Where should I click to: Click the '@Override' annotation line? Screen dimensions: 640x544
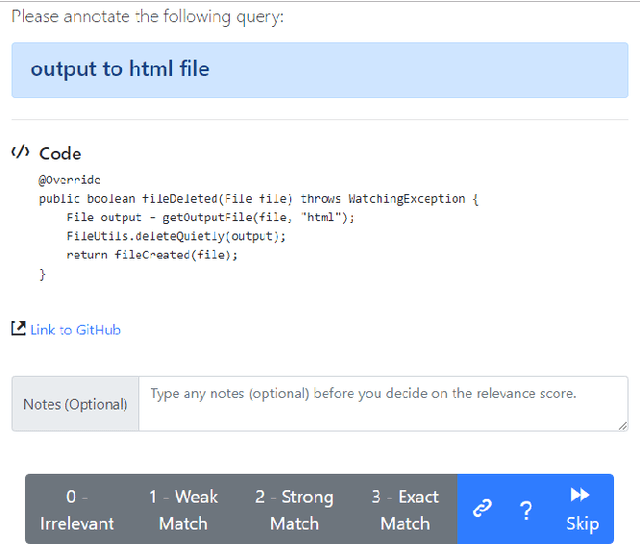point(69,180)
